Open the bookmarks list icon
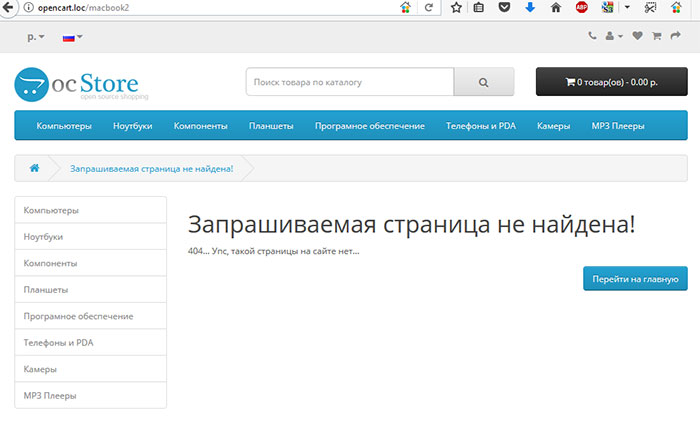 479,8
